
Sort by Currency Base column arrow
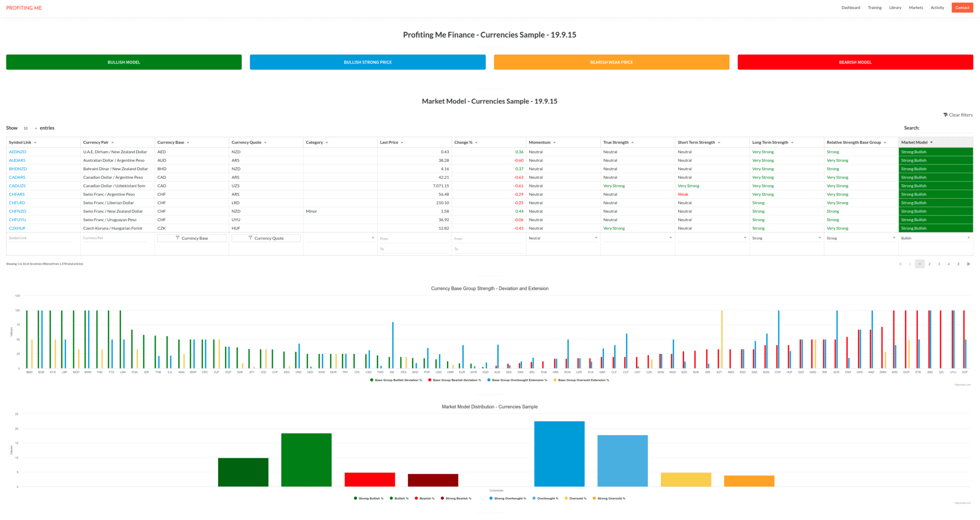click(188, 143)
